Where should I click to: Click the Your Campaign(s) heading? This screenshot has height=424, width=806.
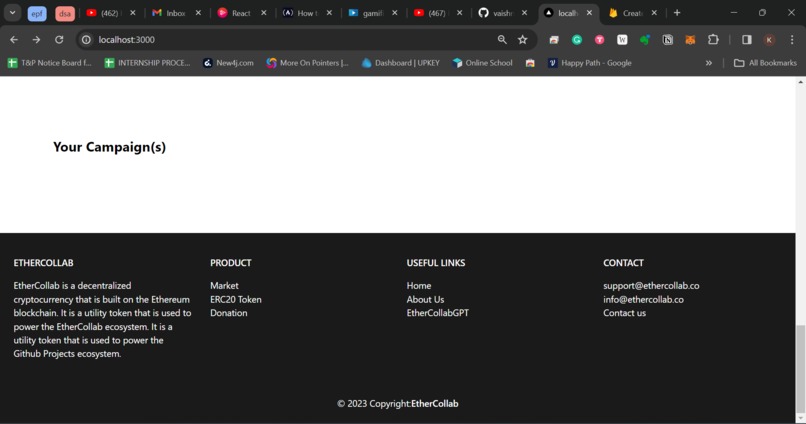pyautogui.click(x=109, y=147)
